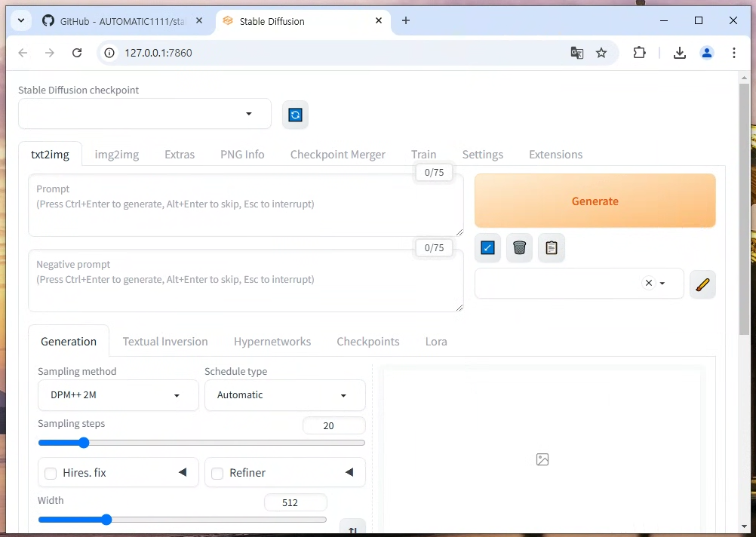
Task: Go back with the browser back arrow
Action: pos(23,53)
